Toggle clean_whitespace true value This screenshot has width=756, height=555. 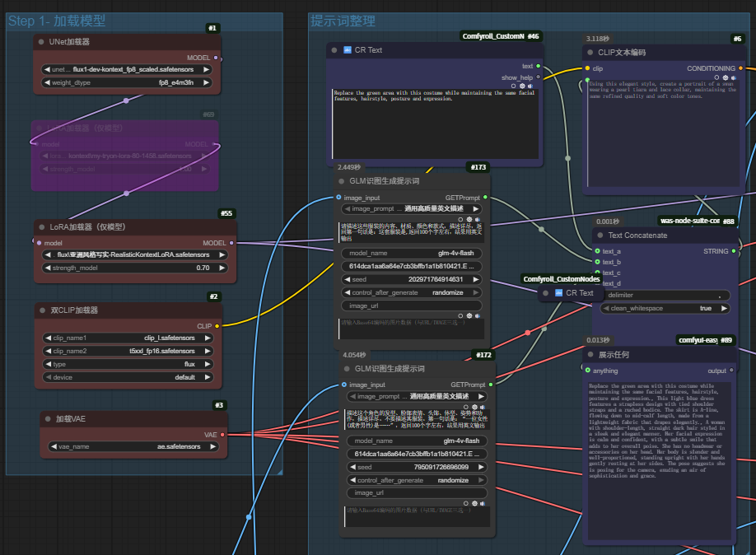coord(665,308)
